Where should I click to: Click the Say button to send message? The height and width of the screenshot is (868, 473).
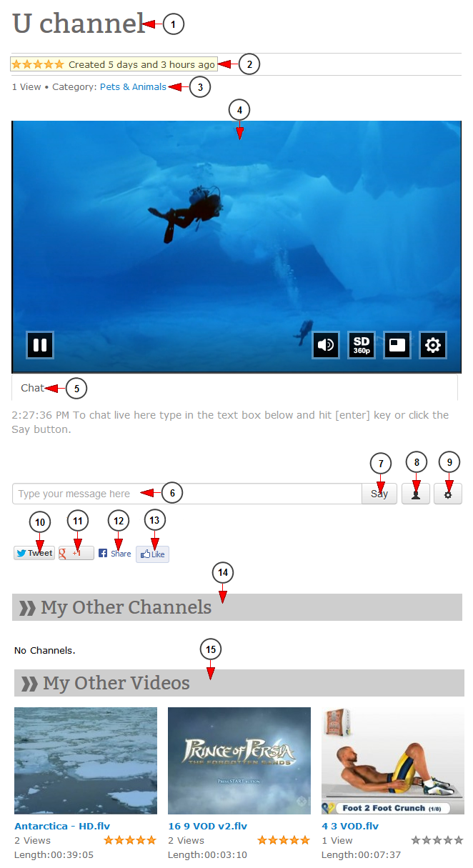379,494
